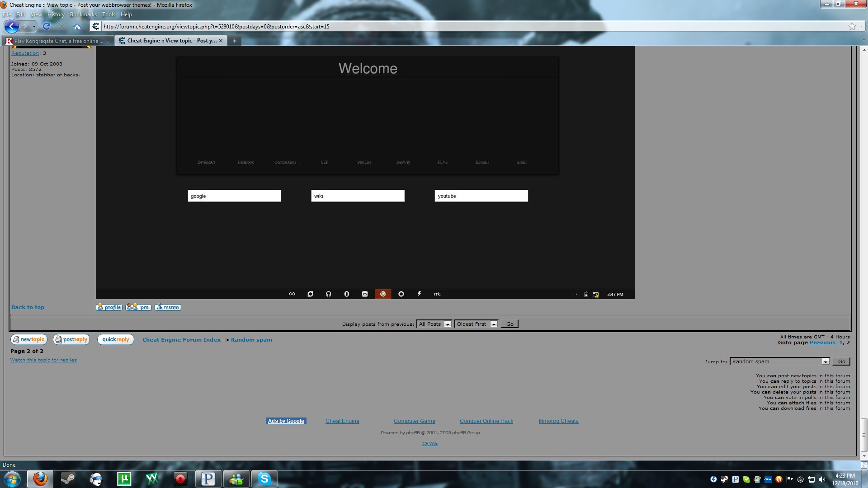Open a new tab with the plus button
The height and width of the screenshot is (488, 868).
coord(234,41)
